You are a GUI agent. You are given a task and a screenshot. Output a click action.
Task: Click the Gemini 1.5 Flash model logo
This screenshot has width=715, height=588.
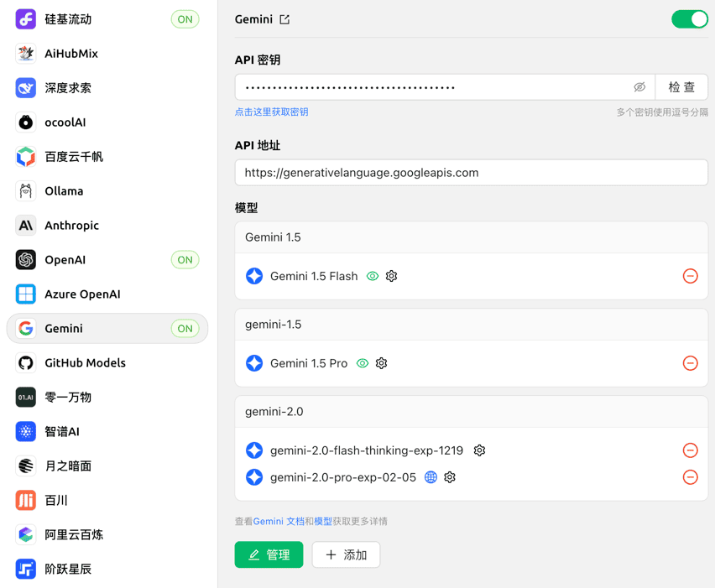click(x=254, y=276)
